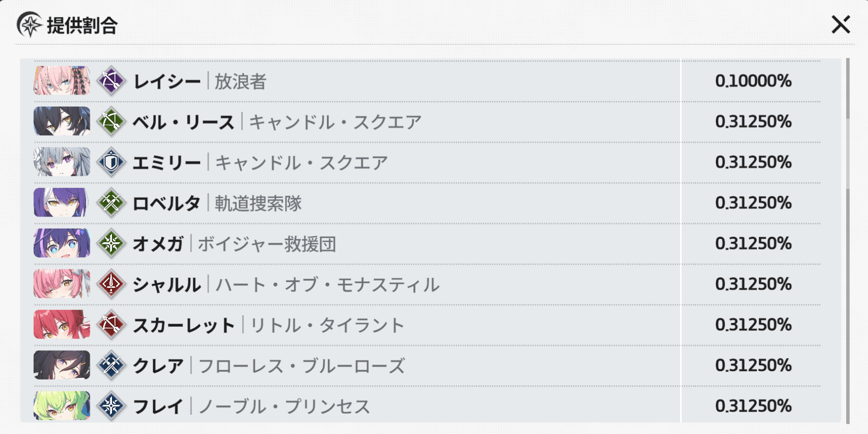The height and width of the screenshot is (434, 868).
Task: Click the クレア character name
Action: point(158,366)
